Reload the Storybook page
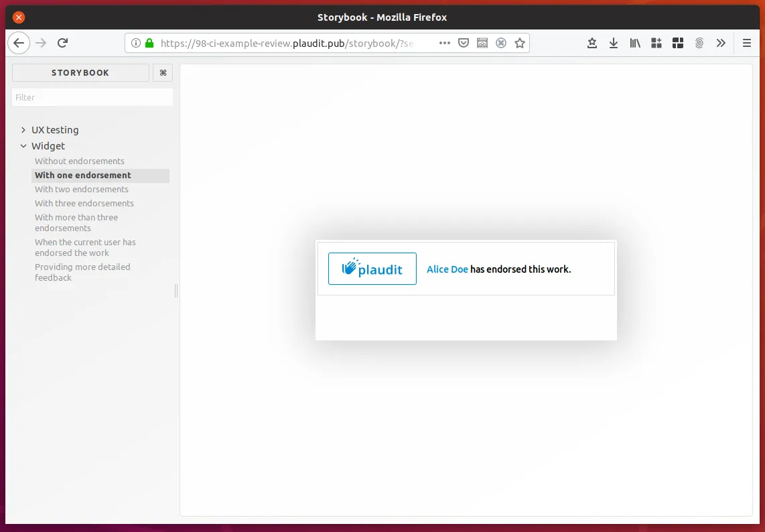This screenshot has width=765, height=532. [x=62, y=43]
